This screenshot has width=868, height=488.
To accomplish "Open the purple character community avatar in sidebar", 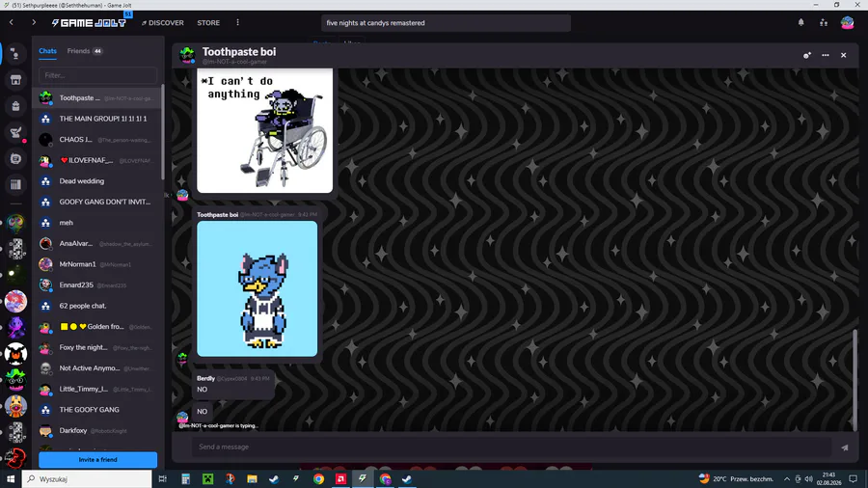I will coord(15,328).
